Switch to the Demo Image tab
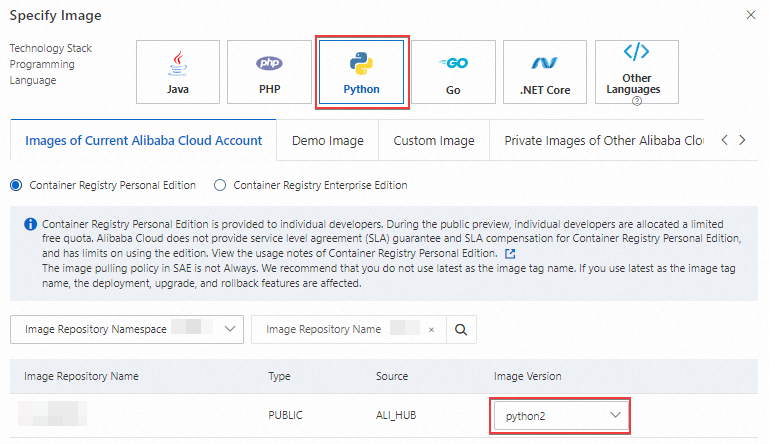Image resolution: width=769 pixels, height=444 pixels. click(328, 141)
